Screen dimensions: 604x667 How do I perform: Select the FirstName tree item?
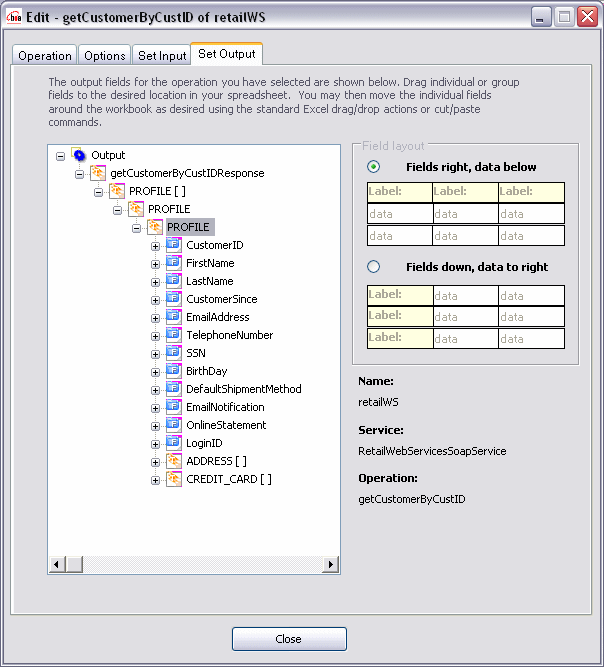tap(210, 263)
